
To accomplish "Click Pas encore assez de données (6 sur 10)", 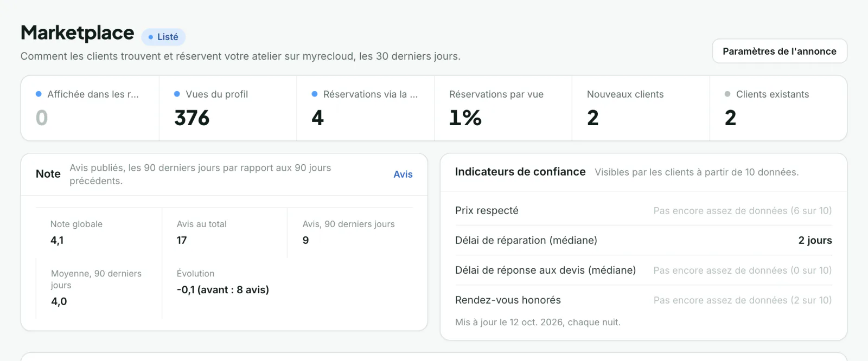I will (x=742, y=210).
